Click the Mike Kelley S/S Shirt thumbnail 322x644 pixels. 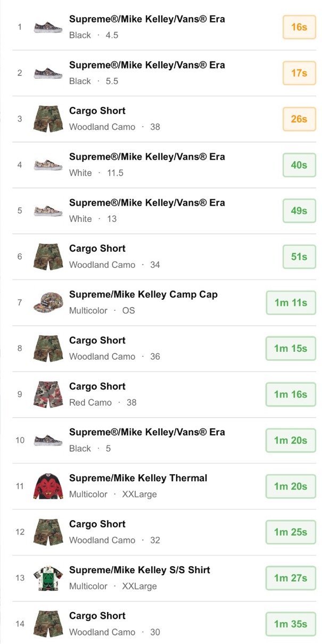click(48, 578)
